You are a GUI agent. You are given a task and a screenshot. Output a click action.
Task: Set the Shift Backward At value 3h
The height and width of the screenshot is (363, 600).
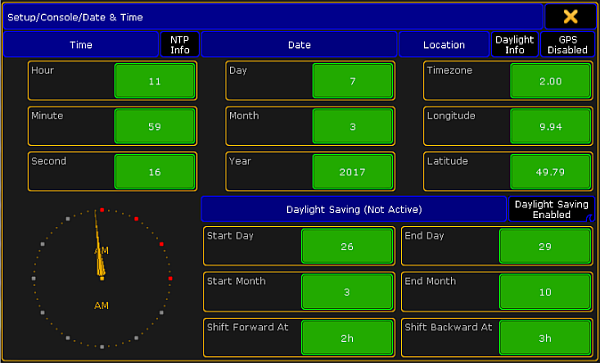545,338
